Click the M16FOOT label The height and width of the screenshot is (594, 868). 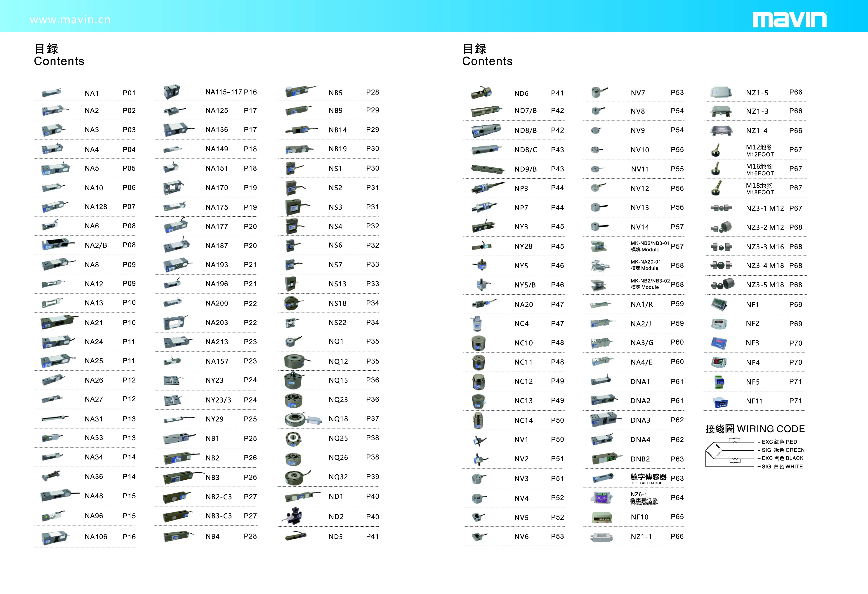click(760, 173)
